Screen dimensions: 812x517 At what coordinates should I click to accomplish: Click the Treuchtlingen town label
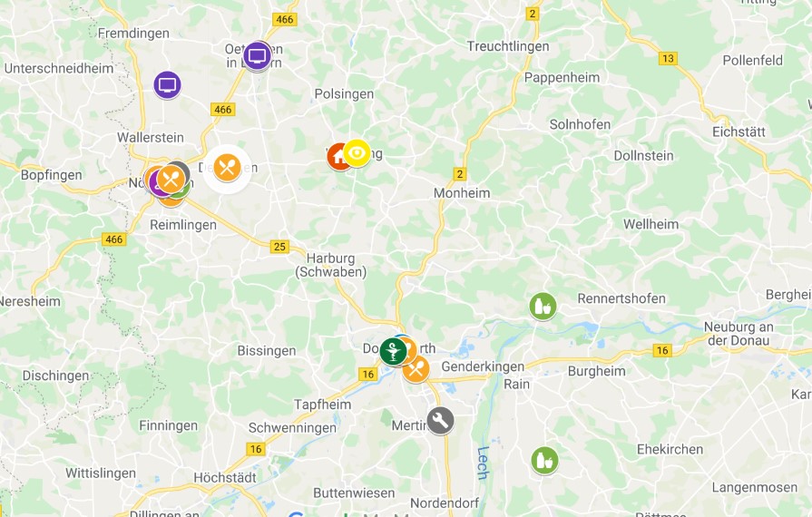pyautogui.click(x=508, y=46)
